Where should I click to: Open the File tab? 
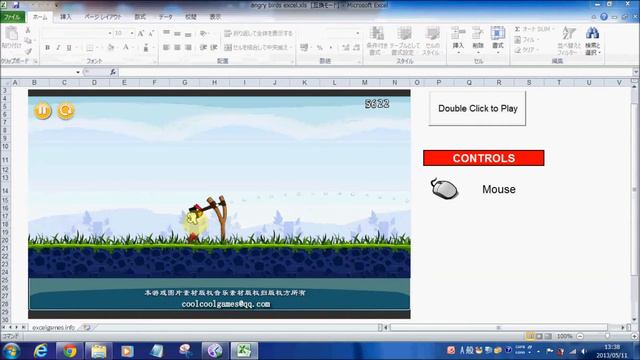coord(12,17)
